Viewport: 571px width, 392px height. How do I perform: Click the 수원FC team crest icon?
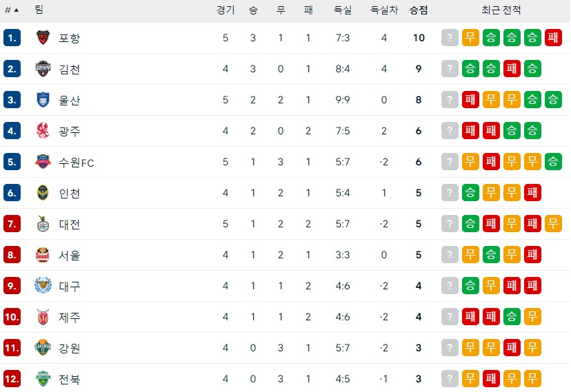click(43, 162)
